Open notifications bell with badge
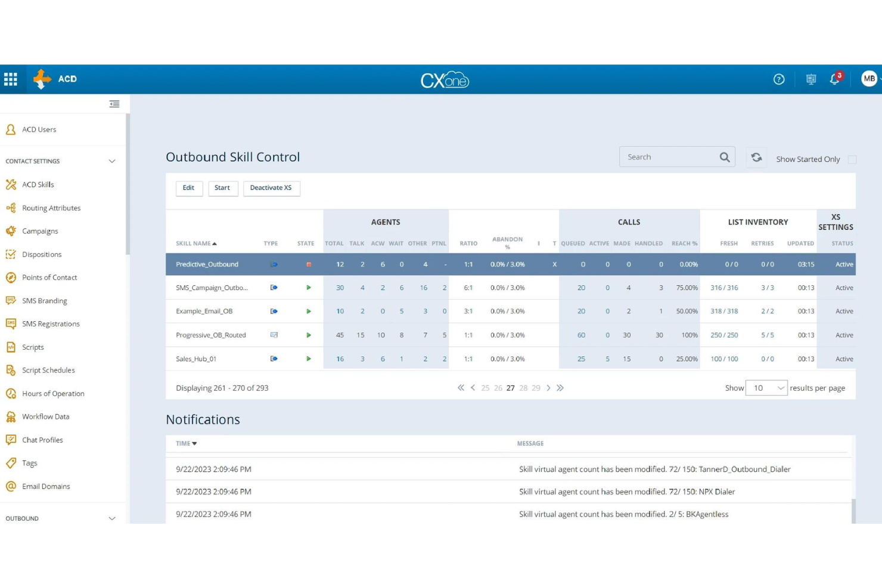Image resolution: width=882 pixels, height=588 pixels. (835, 79)
